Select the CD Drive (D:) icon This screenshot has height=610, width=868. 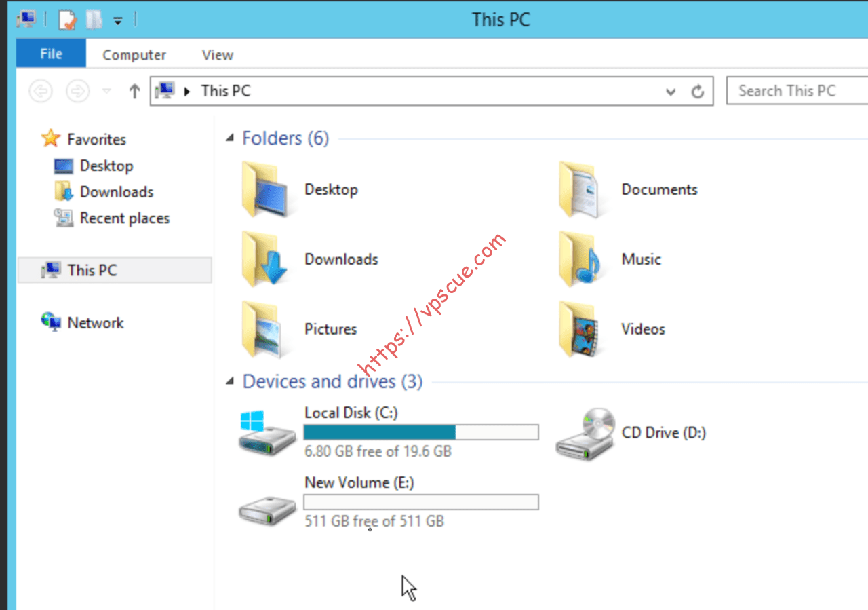tap(585, 434)
